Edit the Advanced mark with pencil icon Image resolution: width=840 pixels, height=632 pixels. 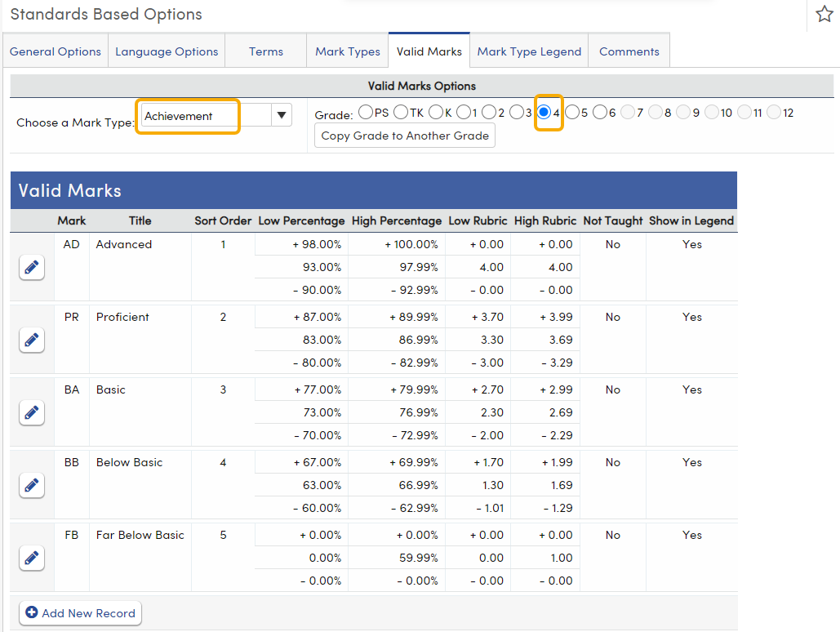pos(32,267)
